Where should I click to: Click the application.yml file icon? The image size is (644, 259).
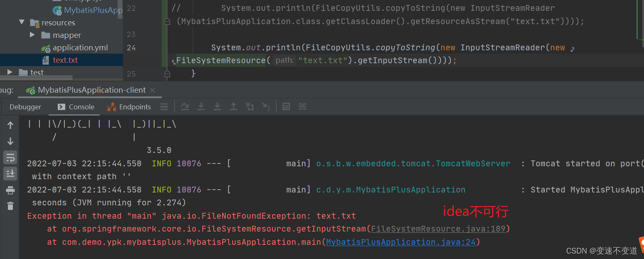(x=46, y=48)
